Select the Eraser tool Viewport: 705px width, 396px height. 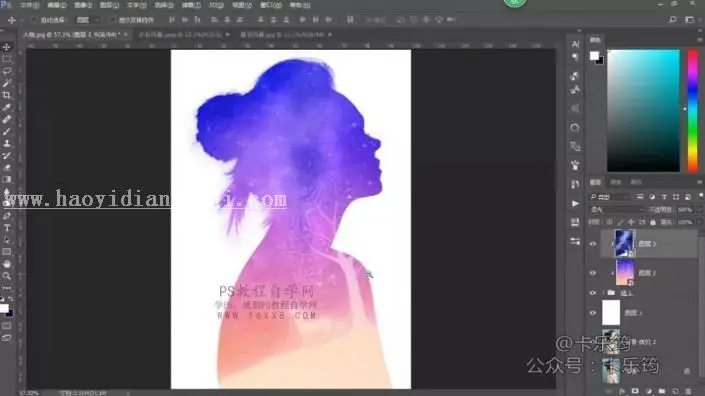[x=7, y=168]
